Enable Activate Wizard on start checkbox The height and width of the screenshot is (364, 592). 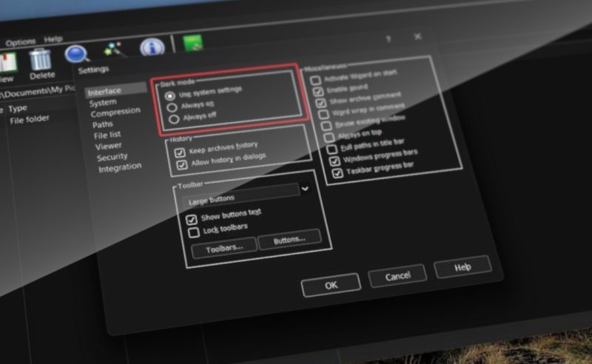point(316,80)
